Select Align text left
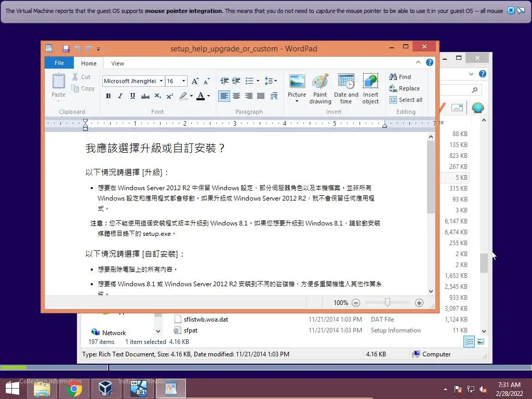This screenshot has width=532, height=399. click(224, 96)
